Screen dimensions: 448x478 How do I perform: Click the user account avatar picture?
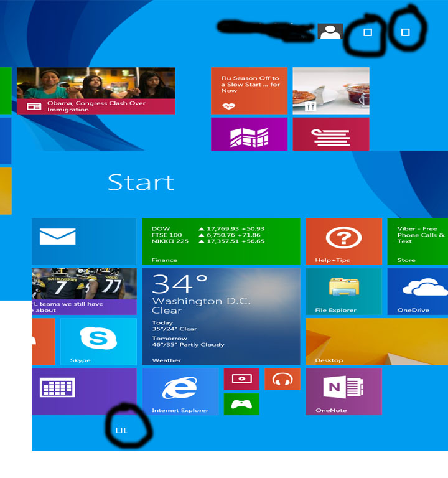coord(330,31)
